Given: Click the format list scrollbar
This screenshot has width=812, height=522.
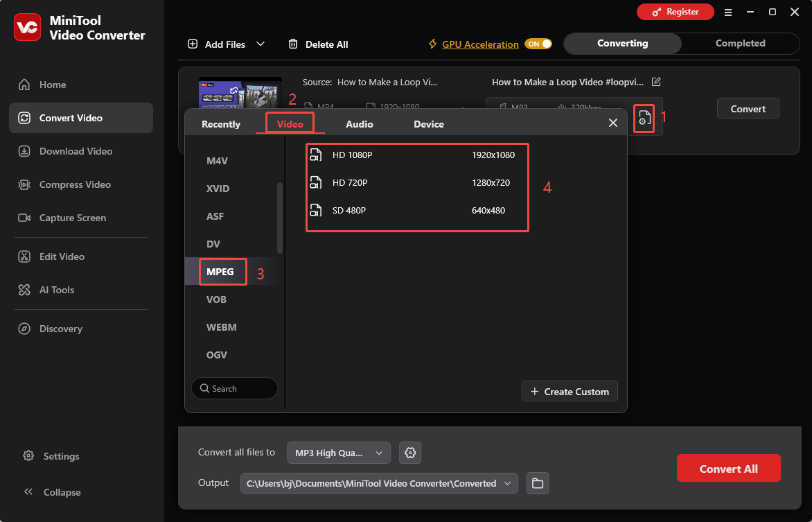Looking at the screenshot, I should click(x=280, y=218).
